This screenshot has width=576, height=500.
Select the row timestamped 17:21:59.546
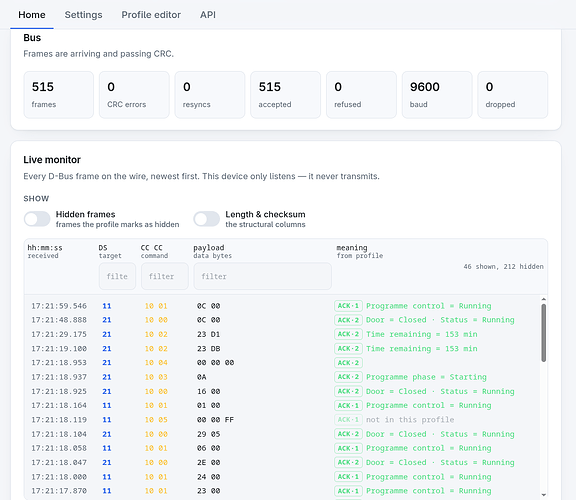(x=282, y=306)
